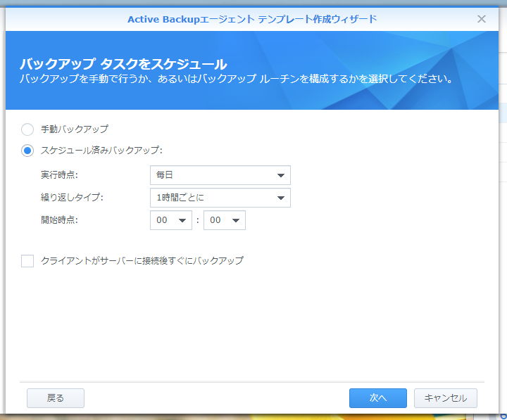The width and height of the screenshot is (507, 420).
Task: Enable クライアントがサーバーに接続後すぐにバックアップ checkbox
Action: click(x=27, y=261)
